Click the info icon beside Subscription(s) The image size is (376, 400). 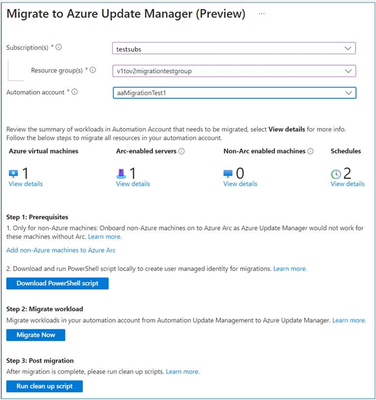[x=59, y=47]
